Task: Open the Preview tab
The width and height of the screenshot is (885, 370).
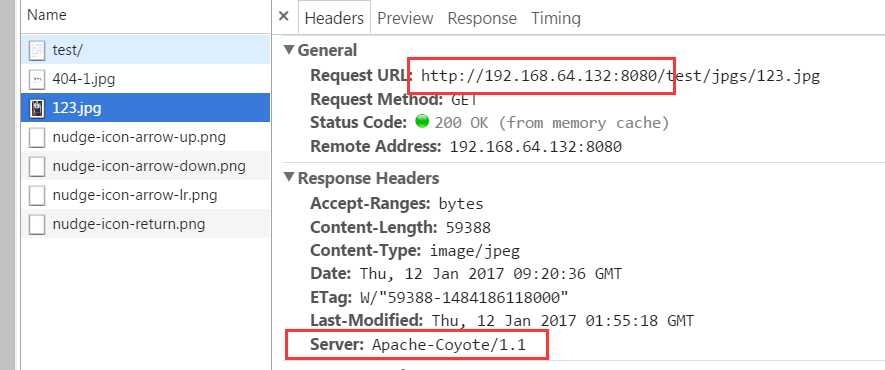Action: [x=405, y=18]
